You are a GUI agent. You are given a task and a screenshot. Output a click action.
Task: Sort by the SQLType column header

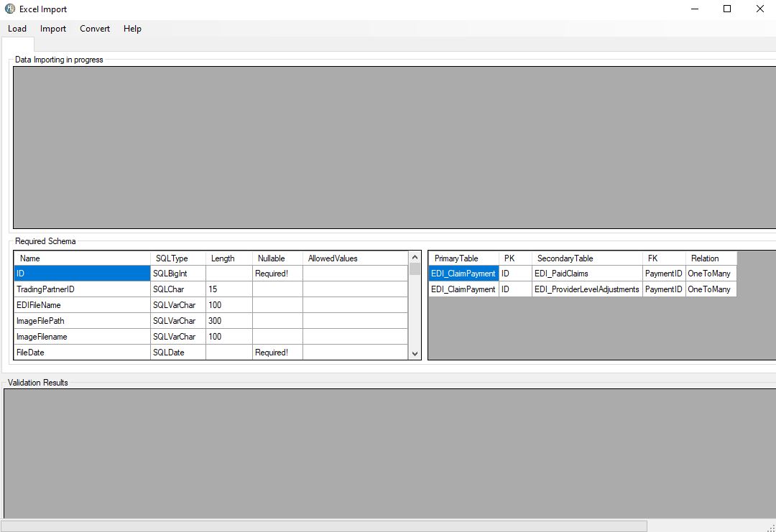(178, 258)
